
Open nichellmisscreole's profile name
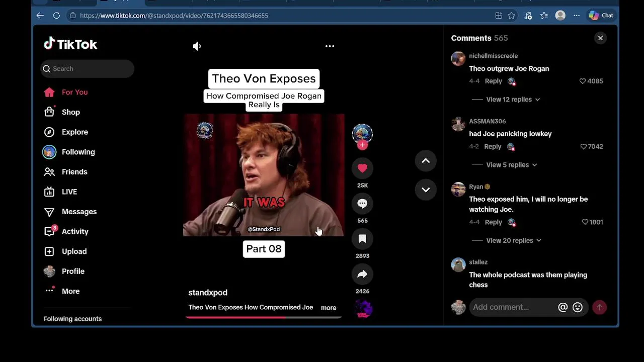point(493,56)
